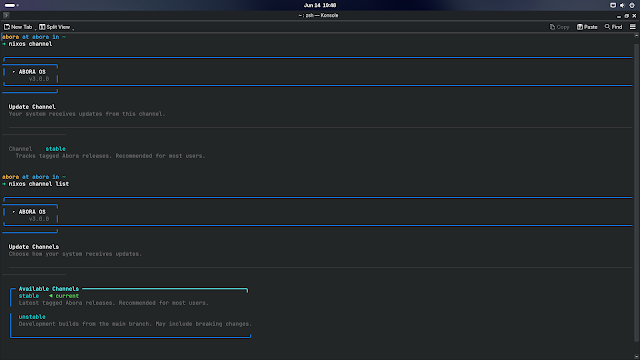
Task: Open the clock showing Jun 14
Action: (x=320, y=5)
